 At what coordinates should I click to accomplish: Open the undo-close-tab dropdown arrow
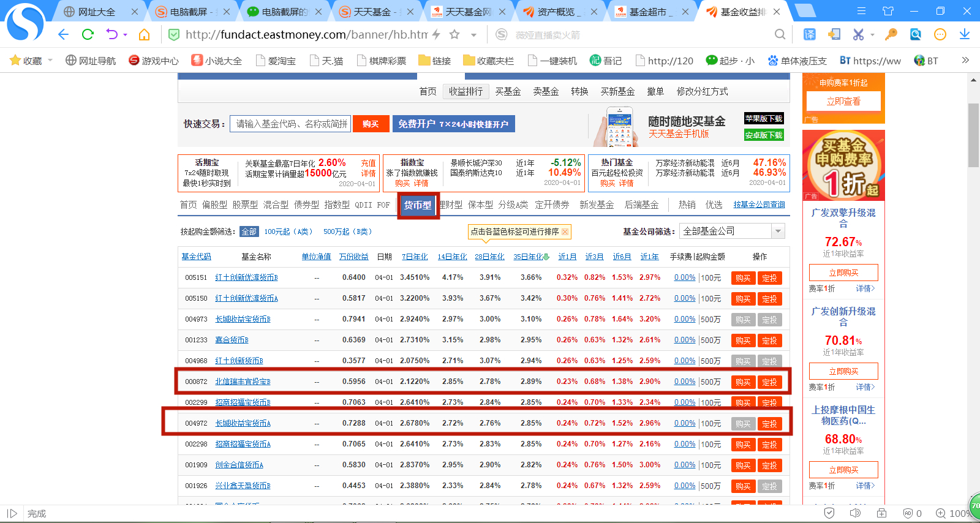click(x=125, y=35)
